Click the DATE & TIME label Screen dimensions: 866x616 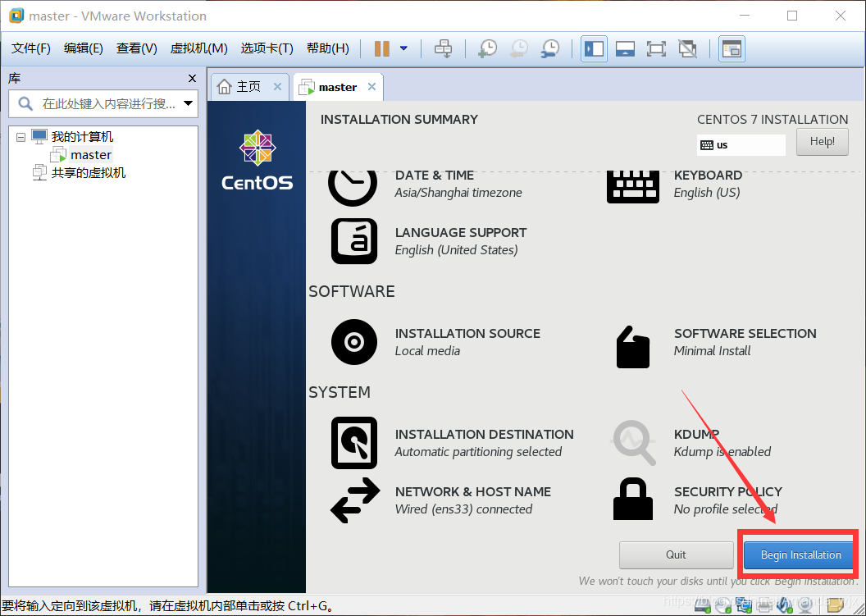[x=434, y=176]
